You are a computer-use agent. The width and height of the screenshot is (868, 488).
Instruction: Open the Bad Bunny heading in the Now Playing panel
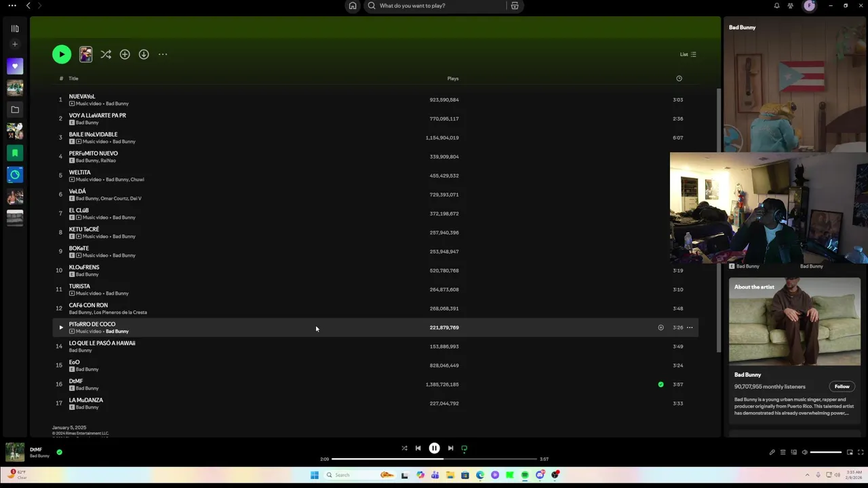[x=742, y=27]
